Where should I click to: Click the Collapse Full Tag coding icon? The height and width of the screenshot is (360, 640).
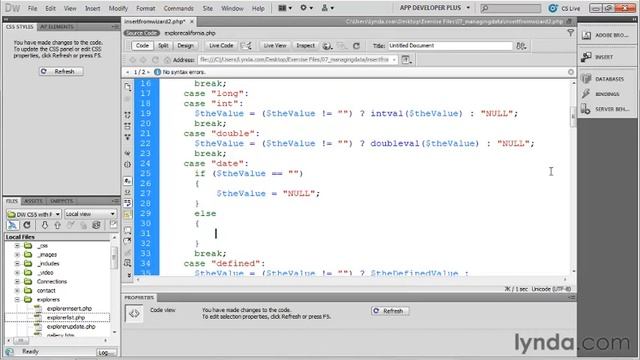[128, 115]
